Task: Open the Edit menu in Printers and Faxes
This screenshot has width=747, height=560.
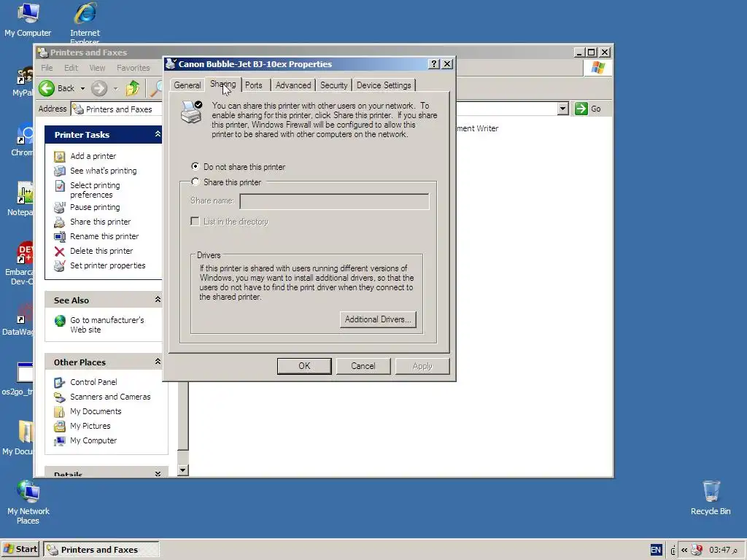Action: tap(71, 68)
